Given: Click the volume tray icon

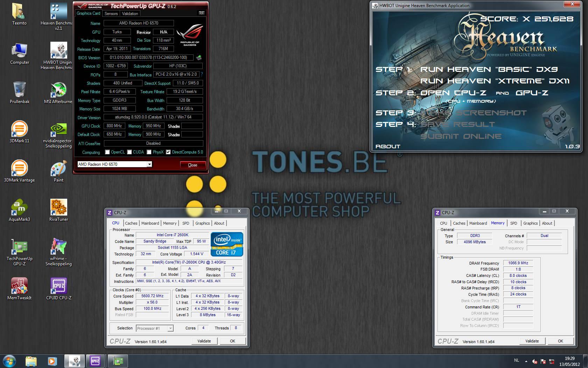Looking at the screenshot, I should 535,361.
